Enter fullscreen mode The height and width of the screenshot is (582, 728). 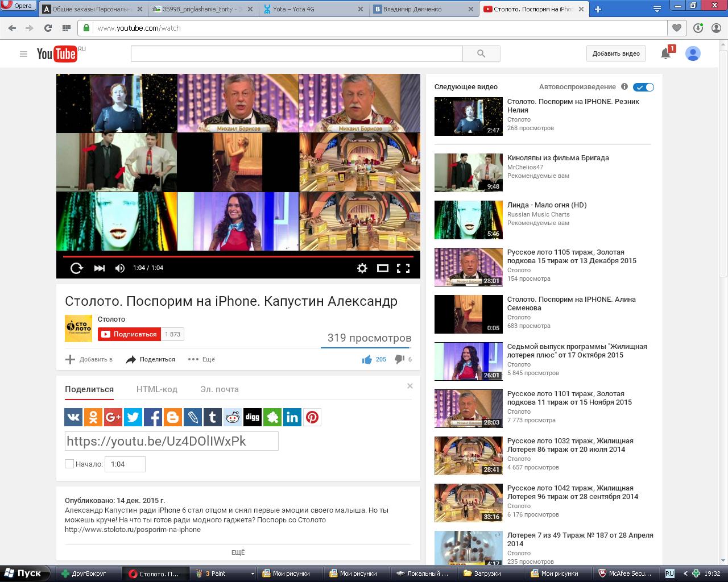coord(403,268)
